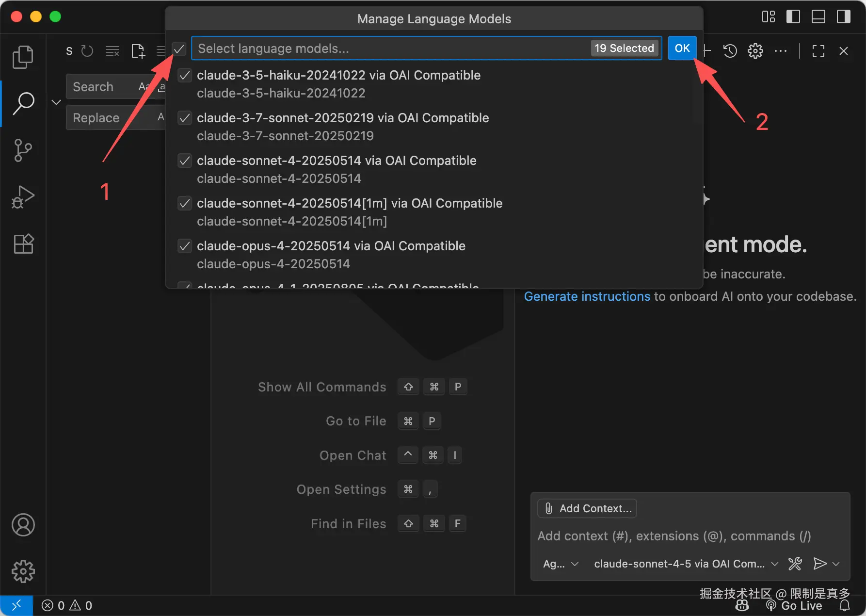Open the remote window indicator
Image resolution: width=866 pixels, height=616 pixels.
(16, 605)
